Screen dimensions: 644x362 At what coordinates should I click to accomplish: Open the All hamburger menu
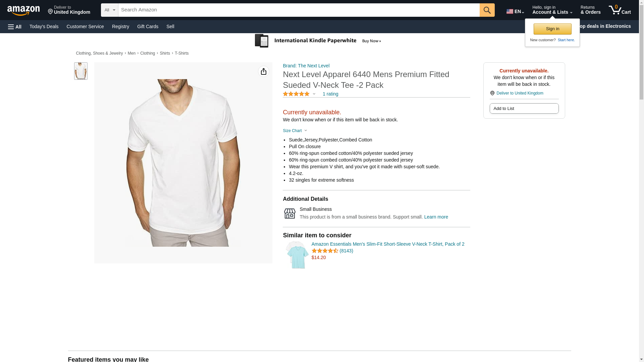point(15,26)
